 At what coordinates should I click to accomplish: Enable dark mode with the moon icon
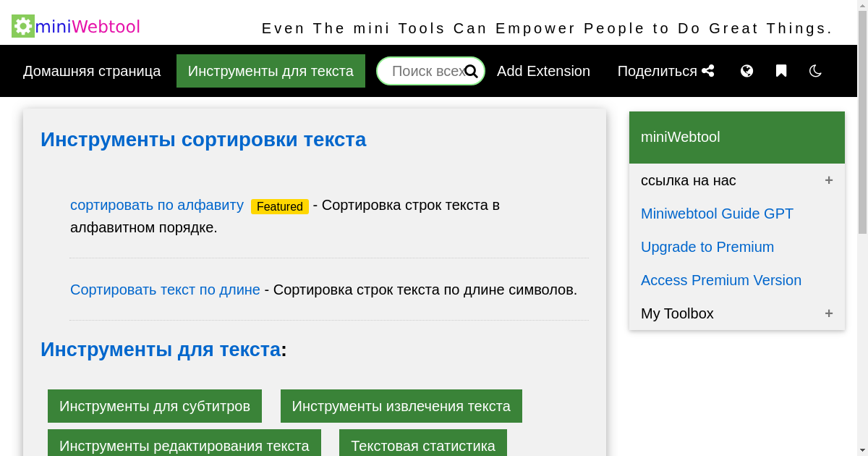click(x=815, y=71)
